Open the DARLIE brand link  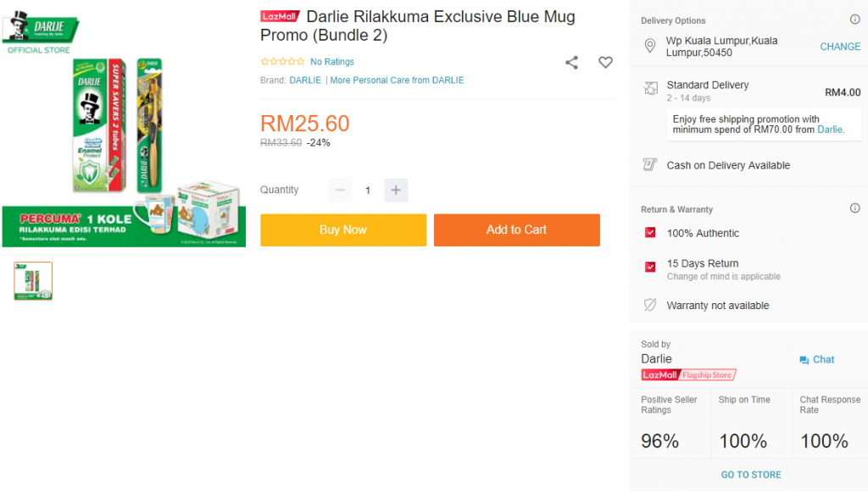305,80
